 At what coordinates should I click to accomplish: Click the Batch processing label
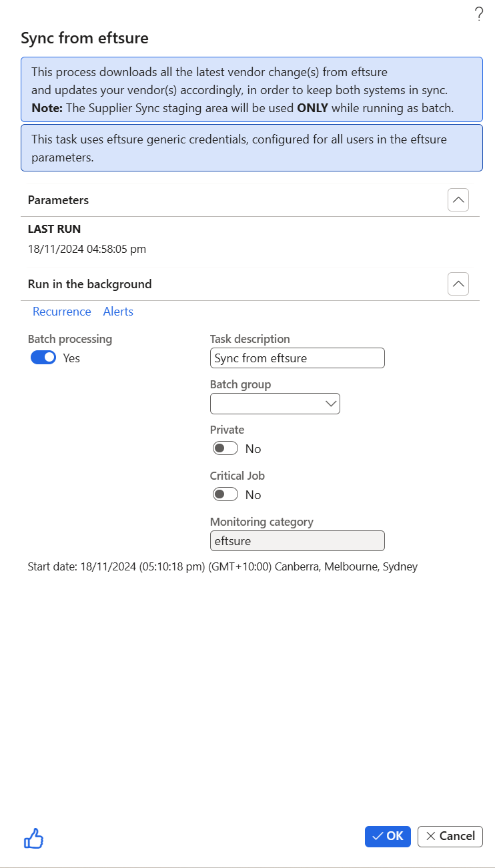70,339
